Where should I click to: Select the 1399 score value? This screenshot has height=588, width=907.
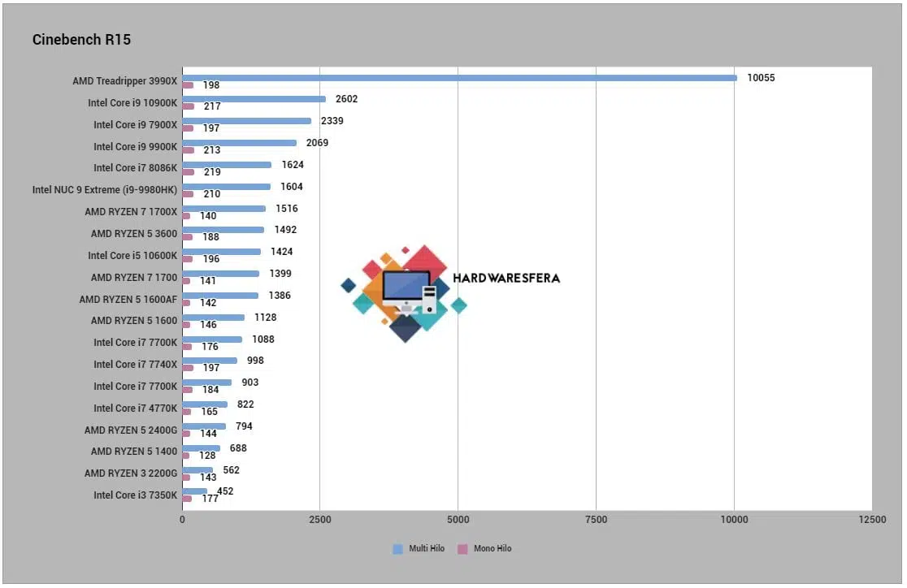click(x=280, y=274)
